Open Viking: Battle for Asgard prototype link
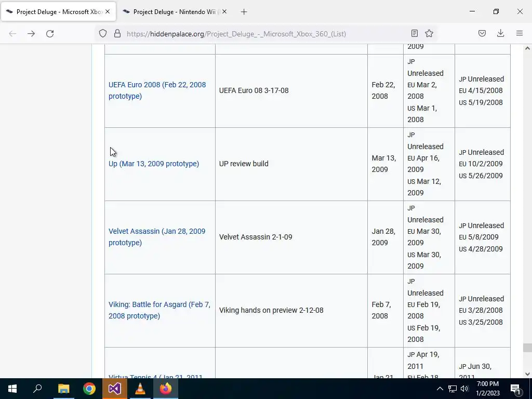Screen dimensions: 532x399 pyautogui.click(x=159, y=310)
